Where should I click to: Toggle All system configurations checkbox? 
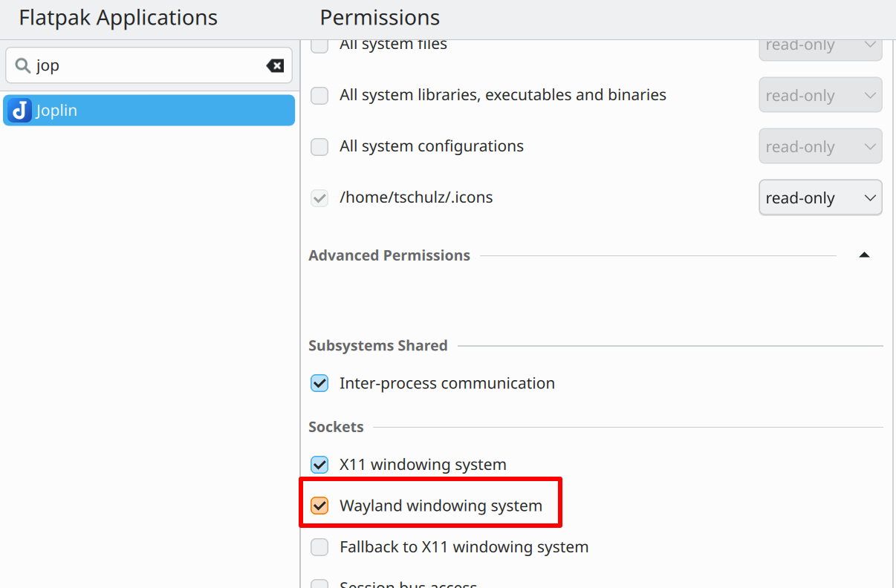pos(319,147)
